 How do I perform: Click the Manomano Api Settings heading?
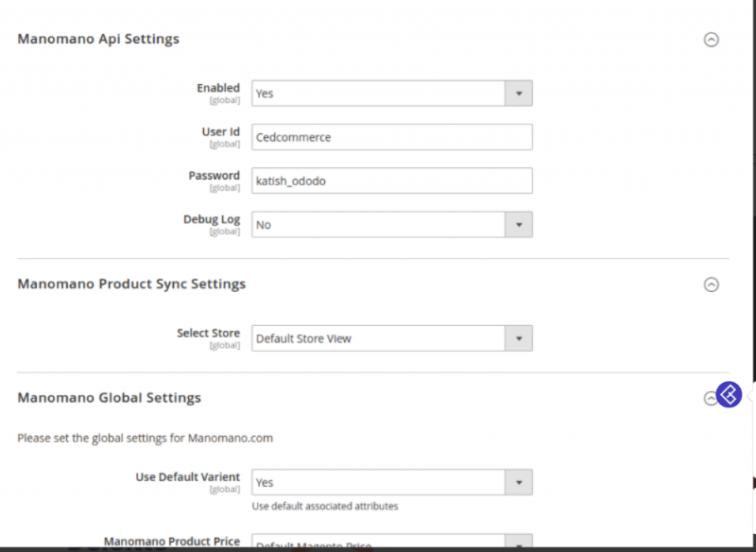(98, 39)
